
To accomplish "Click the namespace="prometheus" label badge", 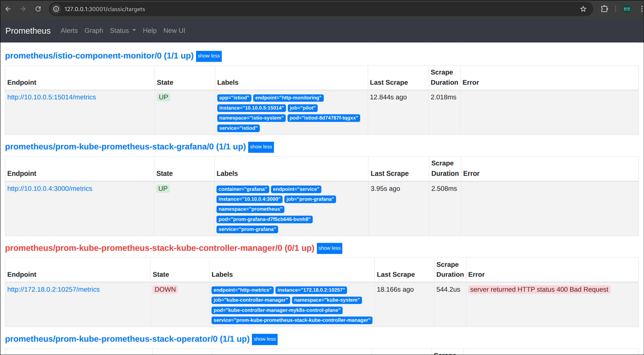I will pos(251,209).
